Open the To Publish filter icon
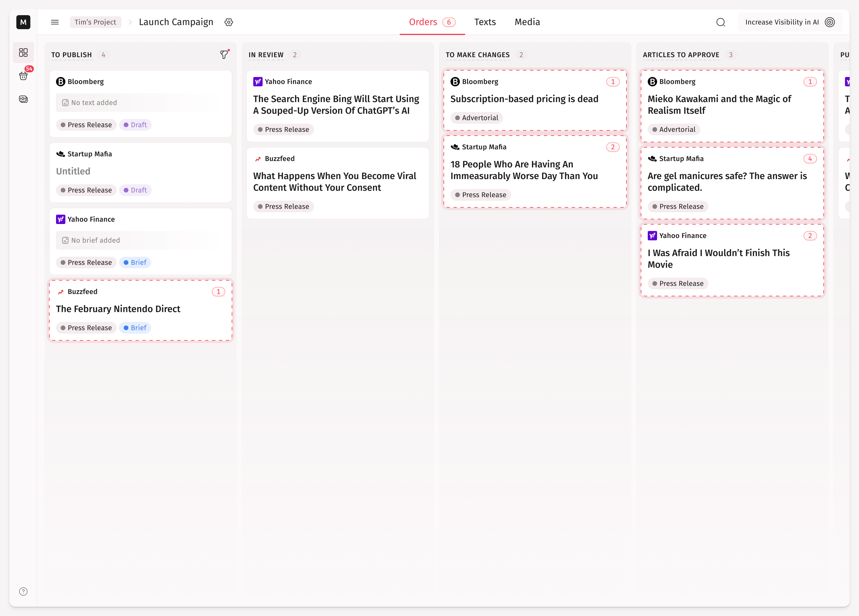 pyautogui.click(x=224, y=55)
